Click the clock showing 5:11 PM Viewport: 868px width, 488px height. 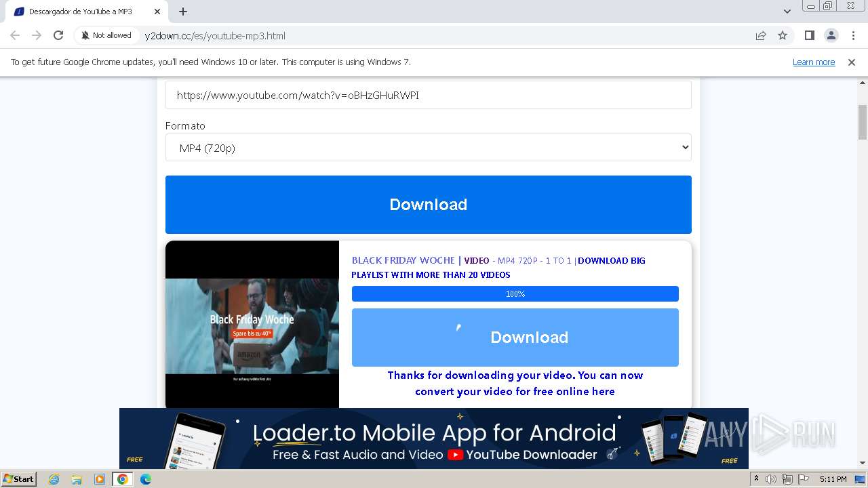833,479
